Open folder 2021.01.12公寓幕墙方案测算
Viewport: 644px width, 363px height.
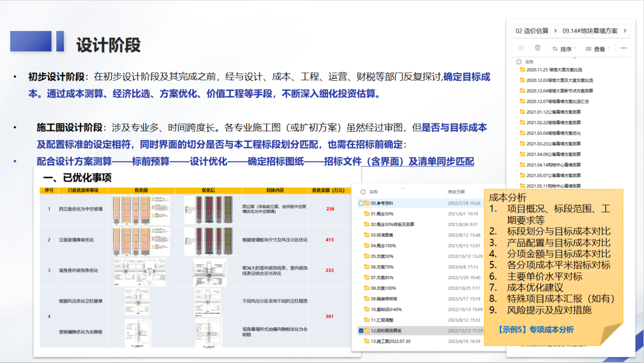pos(550,112)
